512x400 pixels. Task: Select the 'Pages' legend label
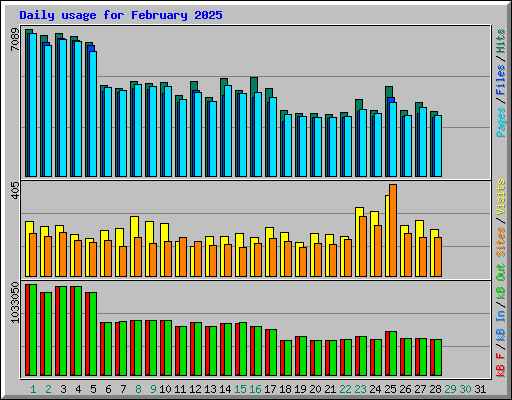pyautogui.click(x=500, y=122)
